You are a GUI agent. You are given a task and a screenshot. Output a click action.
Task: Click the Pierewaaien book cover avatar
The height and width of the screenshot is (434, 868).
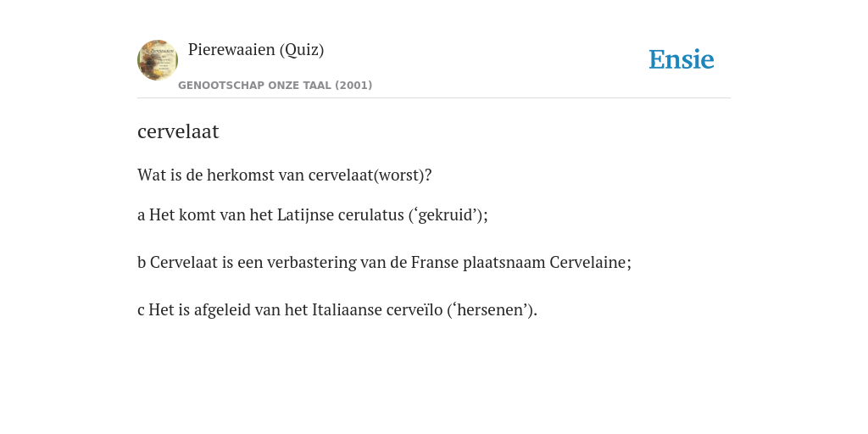(158, 60)
